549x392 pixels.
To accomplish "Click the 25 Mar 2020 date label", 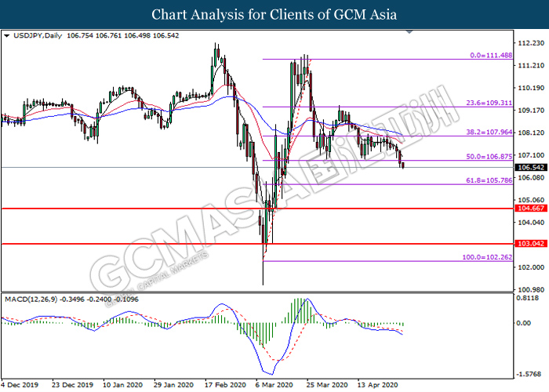I will pos(327,385).
